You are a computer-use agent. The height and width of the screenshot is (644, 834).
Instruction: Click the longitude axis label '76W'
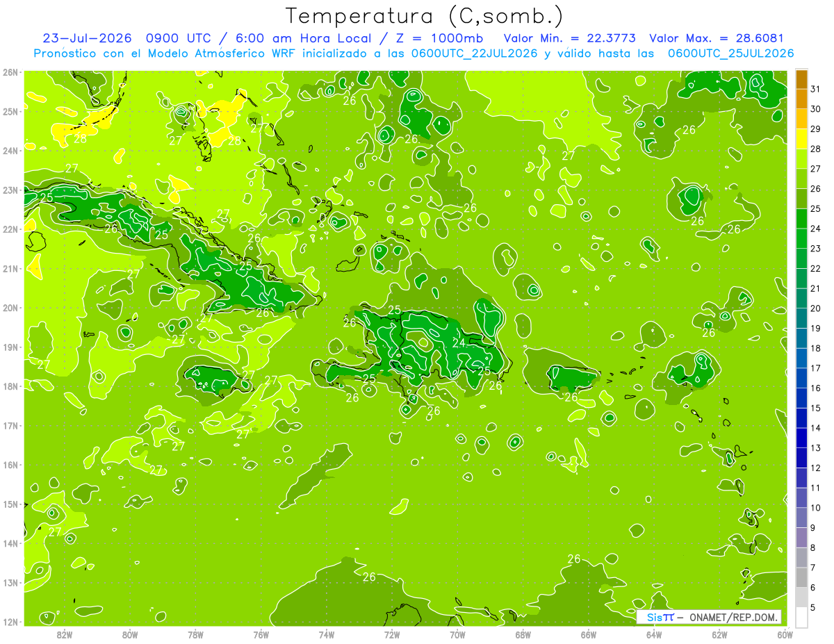(261, 634)
